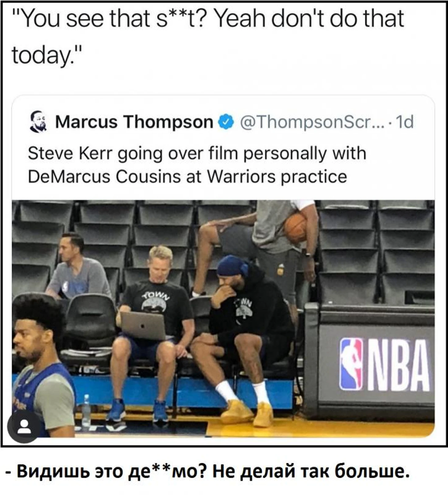
Task: Open the quoted tweet text about Warriors practice
Action: (x=197, y=165)
